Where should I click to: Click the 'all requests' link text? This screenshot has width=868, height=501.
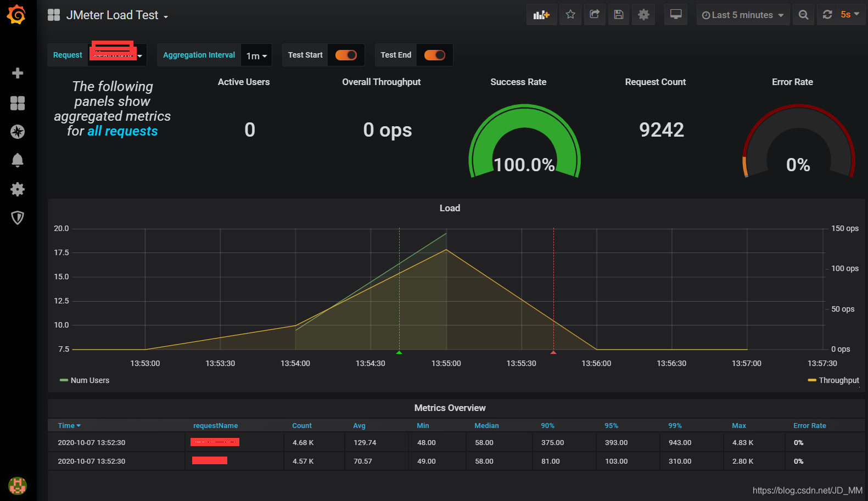(122, 131)
